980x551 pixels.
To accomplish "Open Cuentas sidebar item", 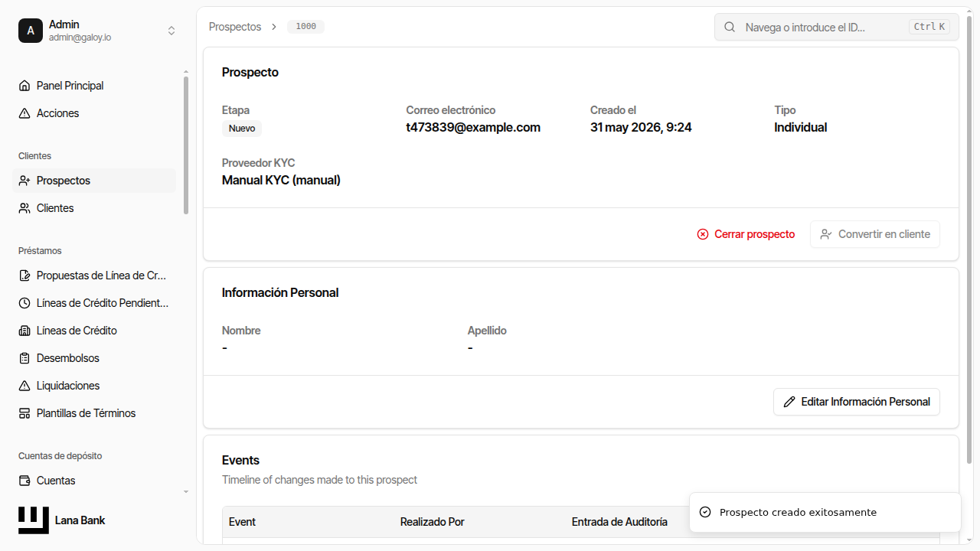I will tap(95, 481).
